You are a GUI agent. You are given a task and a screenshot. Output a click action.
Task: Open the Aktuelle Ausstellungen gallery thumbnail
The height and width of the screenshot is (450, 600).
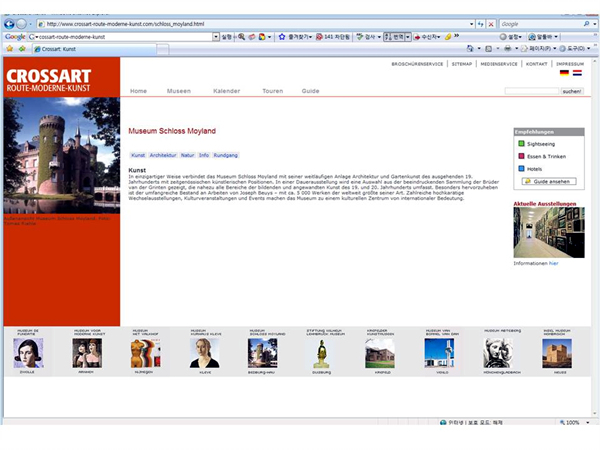(x=549, y=232)
